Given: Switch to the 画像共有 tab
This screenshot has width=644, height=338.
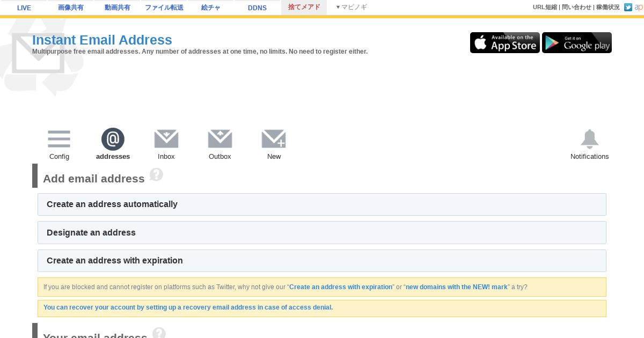Looking at the screenshot, I should click(71, 8).
